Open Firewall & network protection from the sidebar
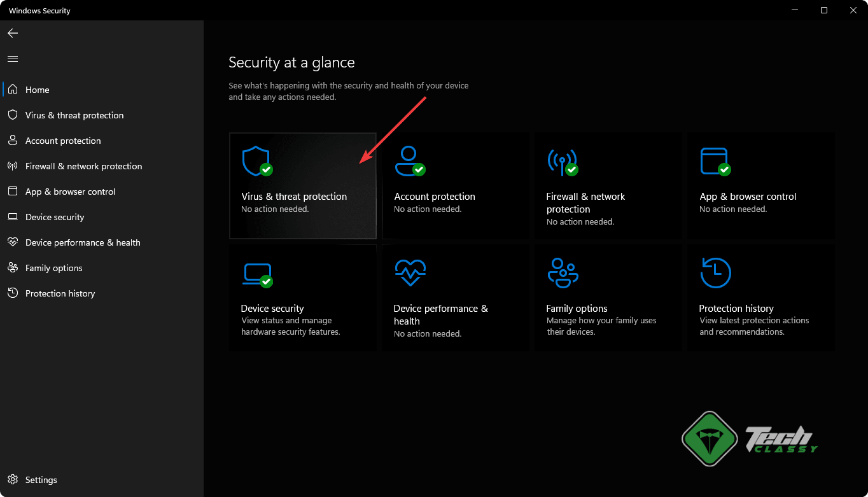 click(x=83, y=166)
